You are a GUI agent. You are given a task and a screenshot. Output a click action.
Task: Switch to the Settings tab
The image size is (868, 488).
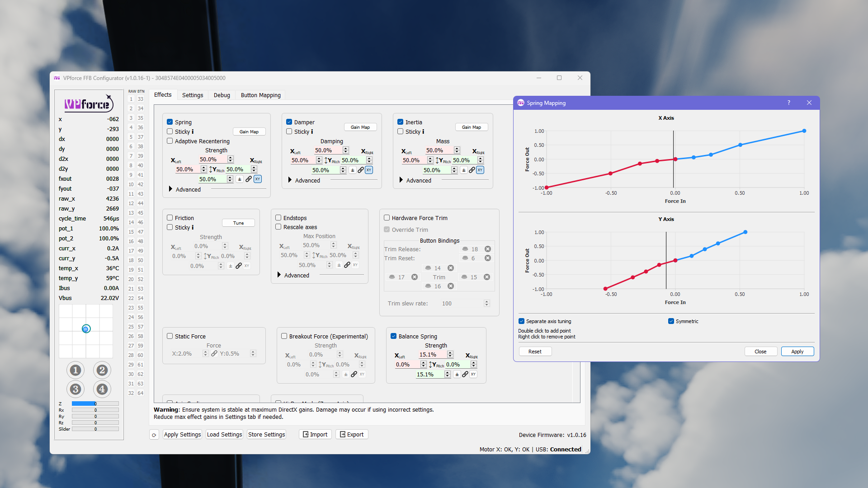[x=193, y=95]
